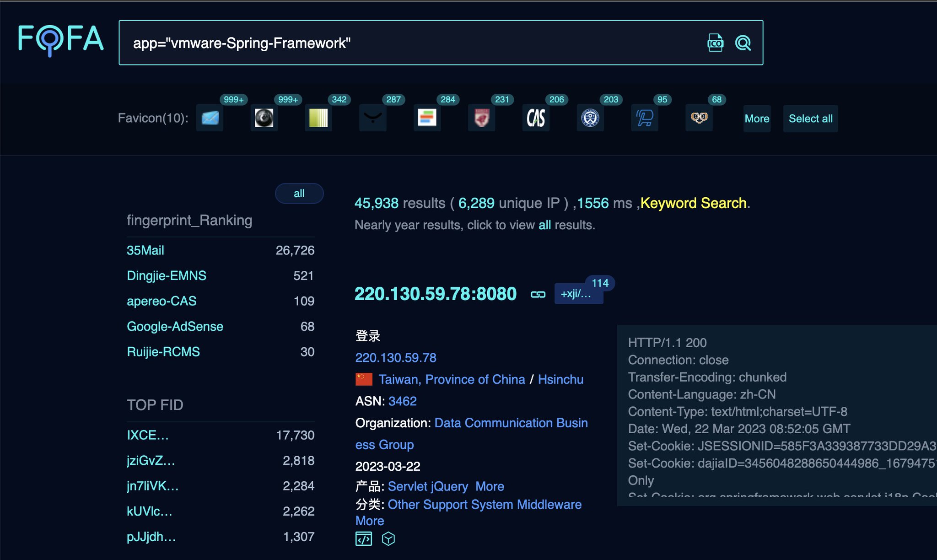
Task: Click the icon search (ICO) button
Action: click(715, 43)
